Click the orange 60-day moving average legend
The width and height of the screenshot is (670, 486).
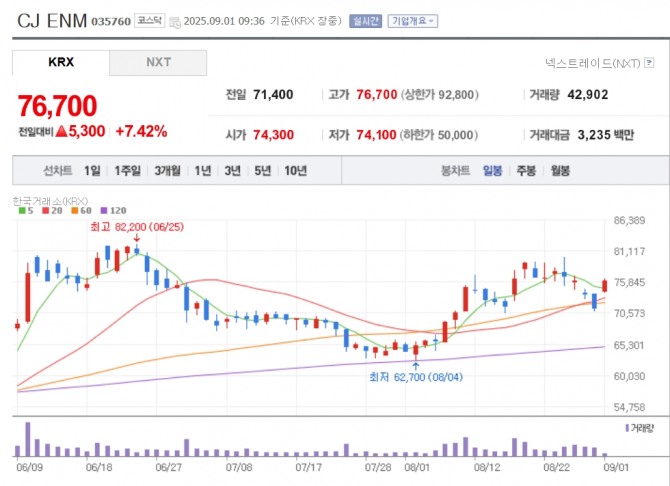point(83,211)
